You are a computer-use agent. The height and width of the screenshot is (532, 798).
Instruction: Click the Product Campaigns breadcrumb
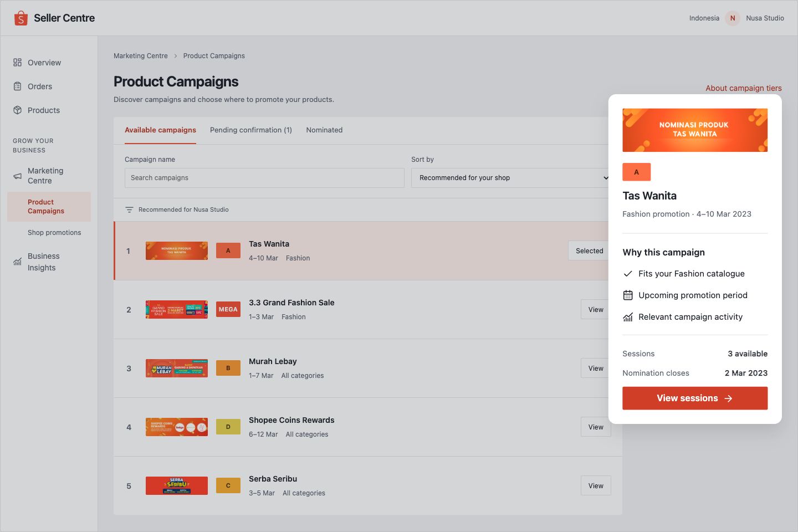(214, 56)
